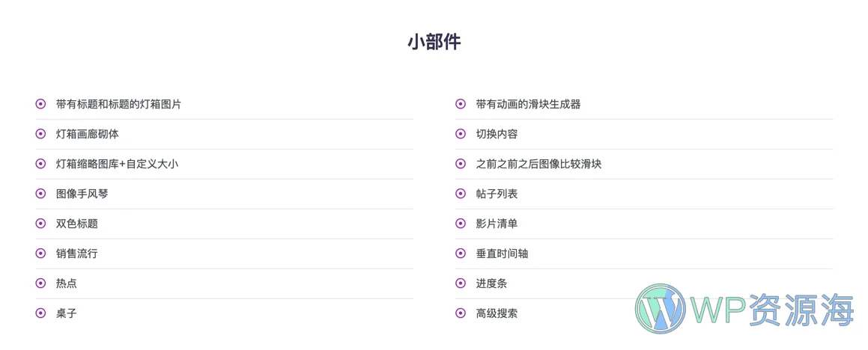The image size is (868, 350).
Task: Select the 热点 widget entry
Action: coord(66,283)
